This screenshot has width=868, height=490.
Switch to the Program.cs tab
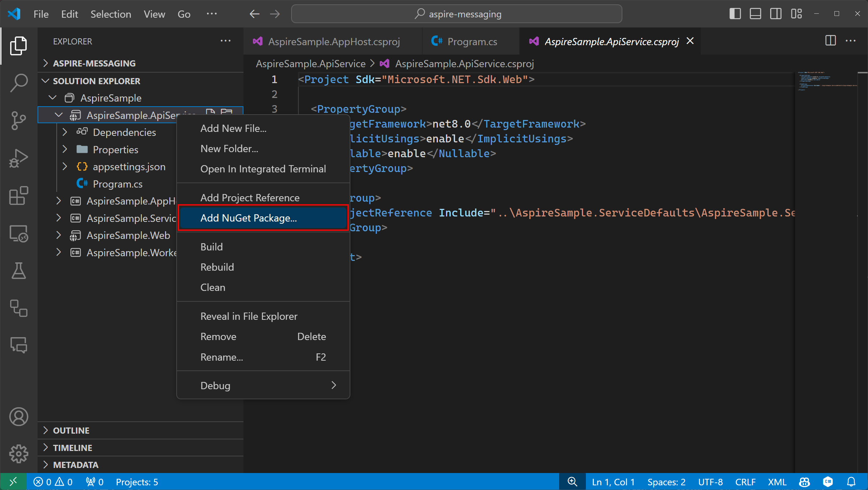(x=472, y=42)
